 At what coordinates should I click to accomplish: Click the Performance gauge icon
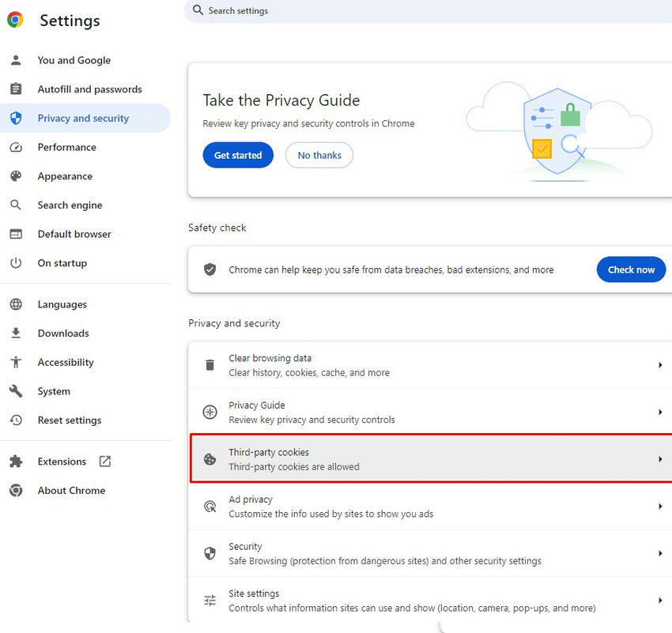[16, 147]
